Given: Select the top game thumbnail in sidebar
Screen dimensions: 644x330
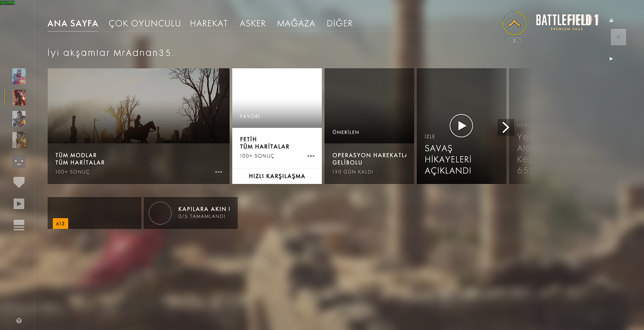Looking at the screenshot, I should 19,76.
